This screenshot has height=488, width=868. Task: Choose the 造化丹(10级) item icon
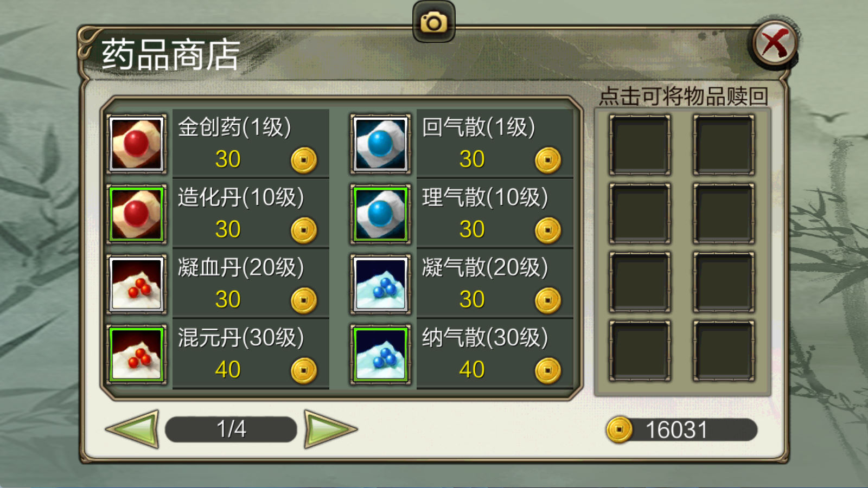pos(136,214)
